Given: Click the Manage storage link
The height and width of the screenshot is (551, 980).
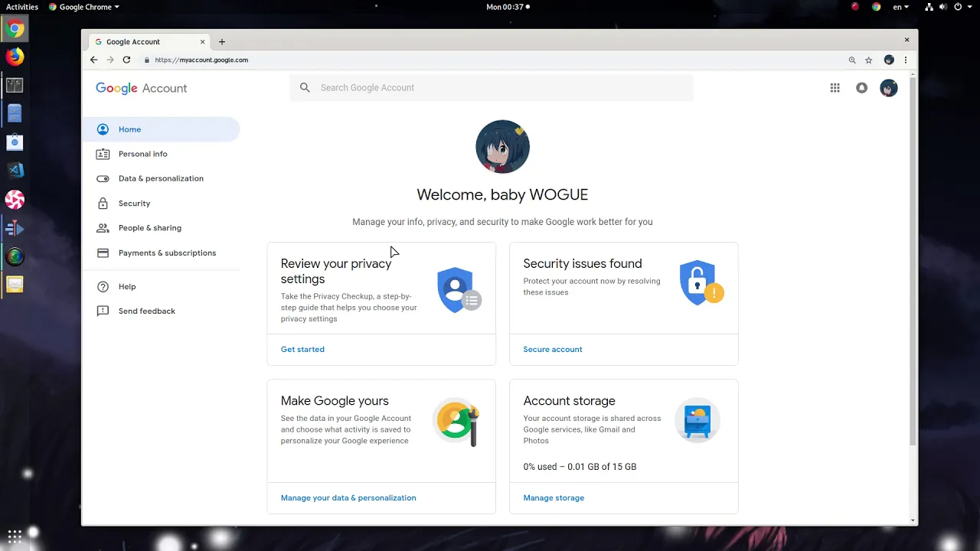Looking at the screenshot, I should pyautogui.click(x=554, y=497).
